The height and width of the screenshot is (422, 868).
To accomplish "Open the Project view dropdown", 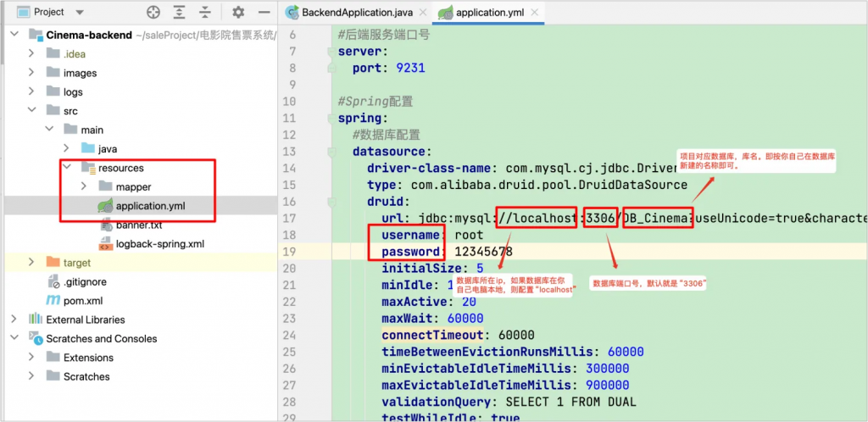I will point(80,13).
